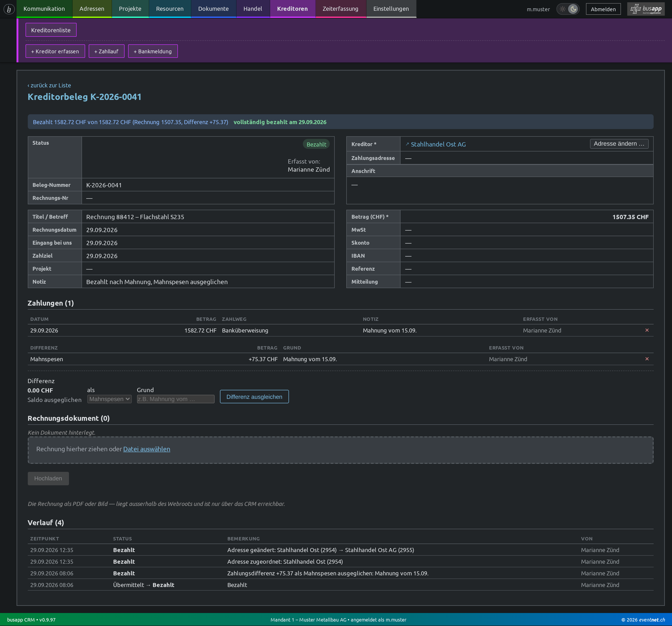
Task: Click the 'Übermittelt → Bezahlt' status entry
Action: (x=144, y=585)
